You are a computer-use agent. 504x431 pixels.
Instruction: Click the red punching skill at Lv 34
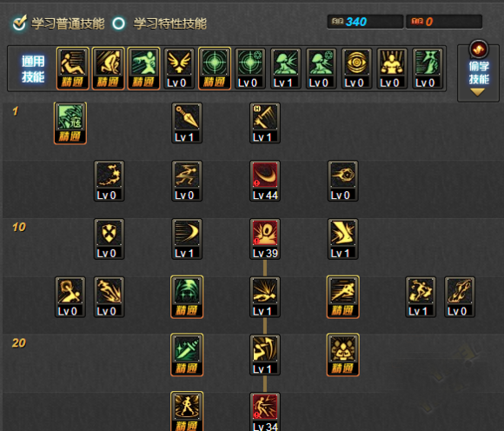(x=265, y=412)
